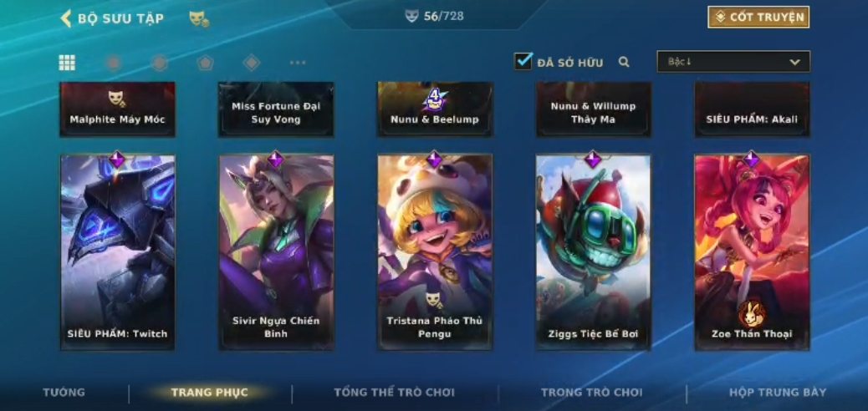This screenshot has height=411, width=868.
Task: Uncheck the Đã Sở Hữu checkbox
Action: tap(523, 62)
